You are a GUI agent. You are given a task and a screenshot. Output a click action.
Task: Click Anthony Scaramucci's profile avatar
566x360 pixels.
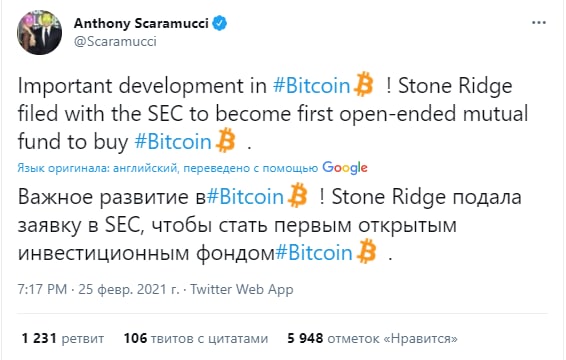point(39,32)
